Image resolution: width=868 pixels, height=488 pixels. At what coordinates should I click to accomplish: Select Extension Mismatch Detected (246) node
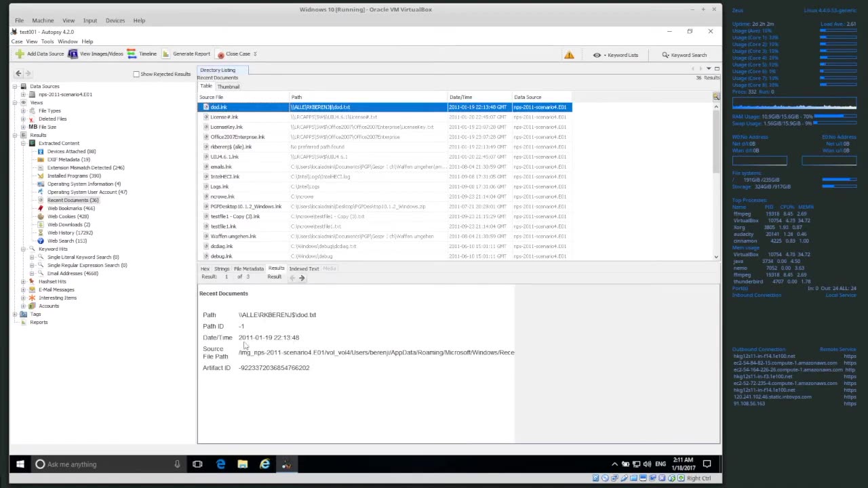click(x=85, y=167)
